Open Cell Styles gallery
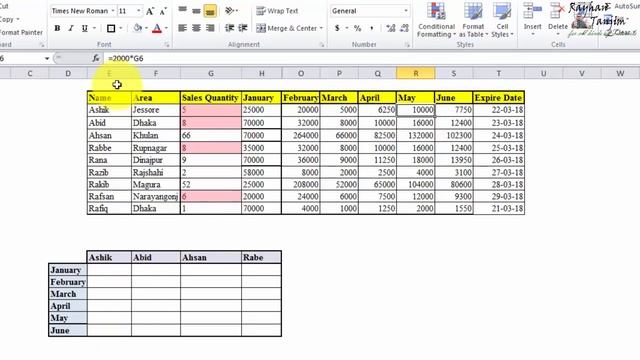640x360 pixels. pos(502,20)
